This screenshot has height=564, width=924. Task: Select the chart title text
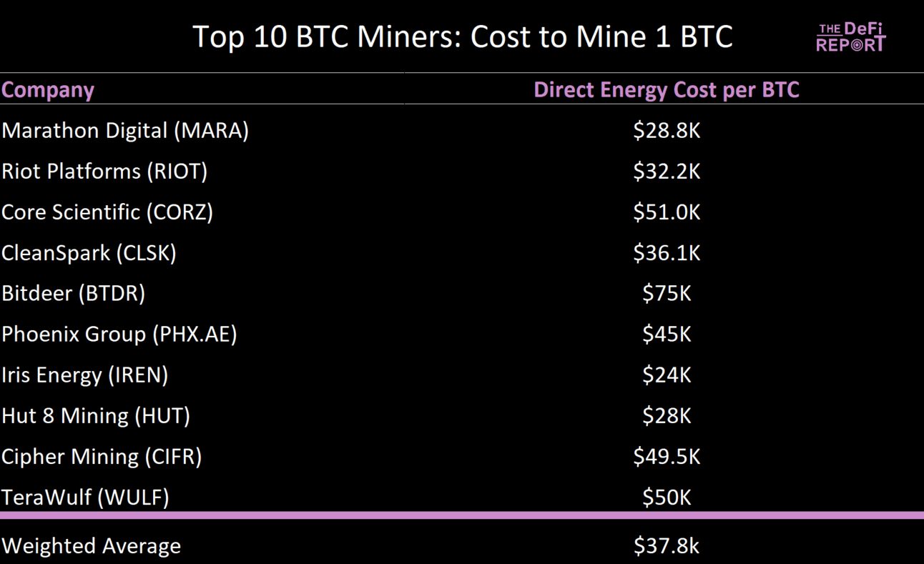[463, 37]
